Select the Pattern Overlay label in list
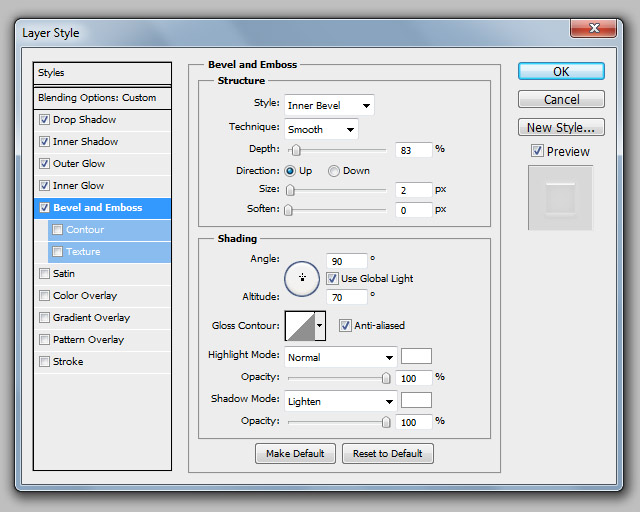640x512 pixels. [88, 340]
